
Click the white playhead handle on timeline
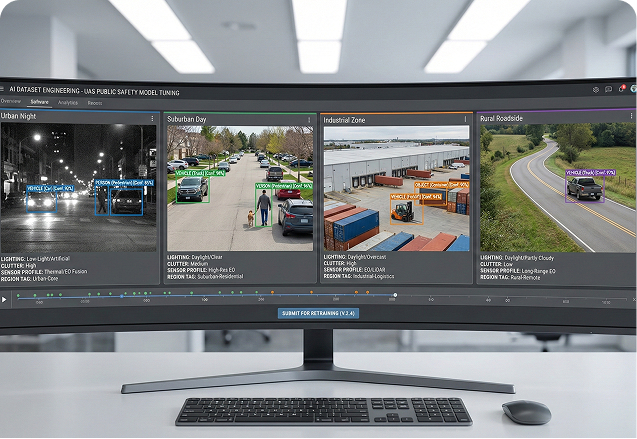tap(395, 295)
